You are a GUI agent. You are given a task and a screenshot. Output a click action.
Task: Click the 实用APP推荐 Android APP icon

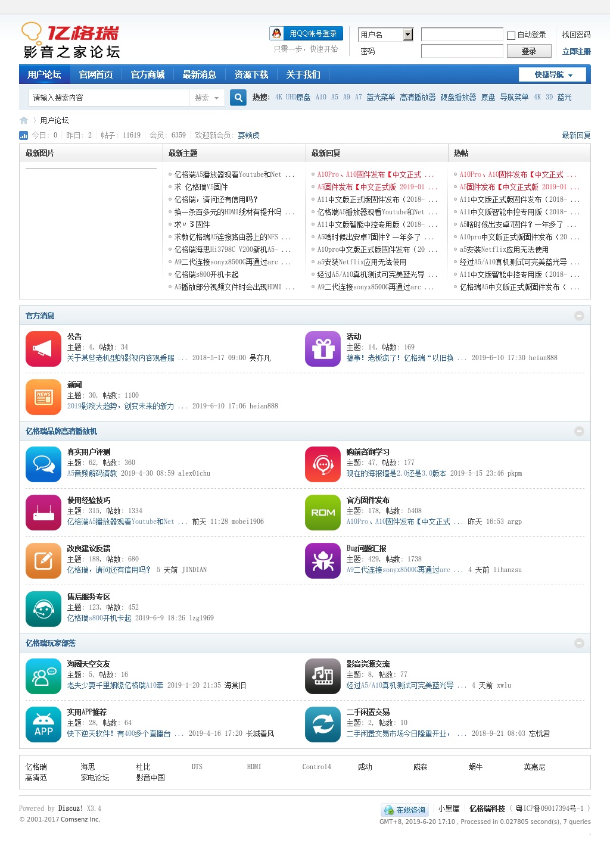43,725
